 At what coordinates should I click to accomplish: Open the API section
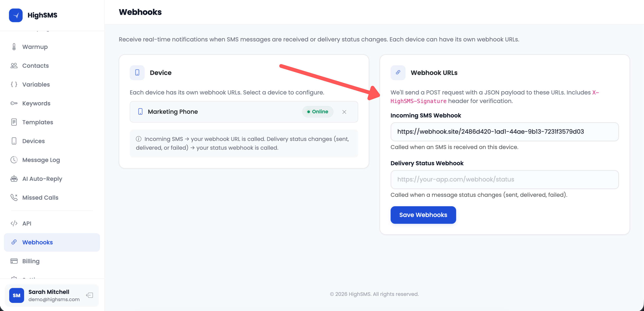click(27, 223)
